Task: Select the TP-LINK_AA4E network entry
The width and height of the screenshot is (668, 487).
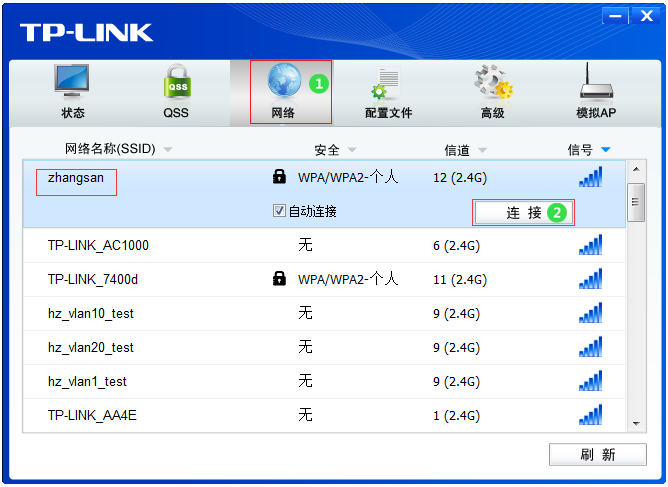Action: point(92,415)
